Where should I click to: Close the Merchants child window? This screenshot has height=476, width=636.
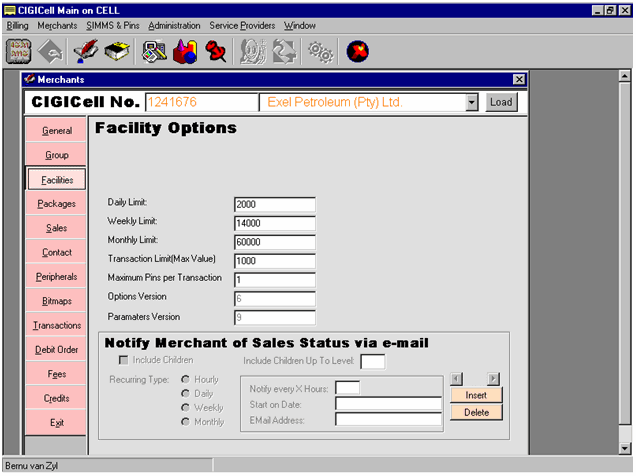click(x=519, y=79)
